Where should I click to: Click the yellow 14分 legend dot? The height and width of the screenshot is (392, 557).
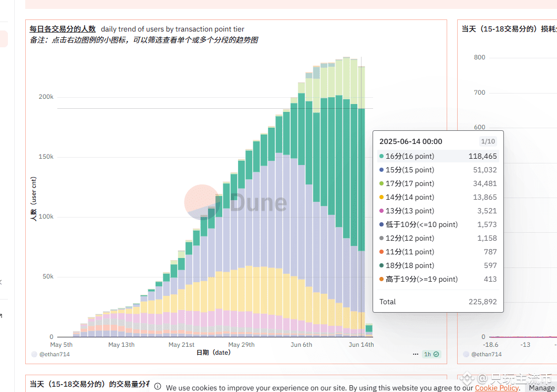[x=381, y=197]
